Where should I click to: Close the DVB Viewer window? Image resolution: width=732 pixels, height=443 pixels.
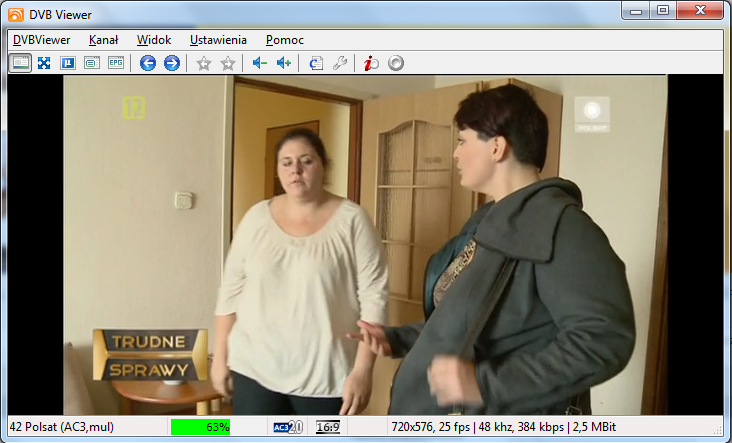point(700,10)
